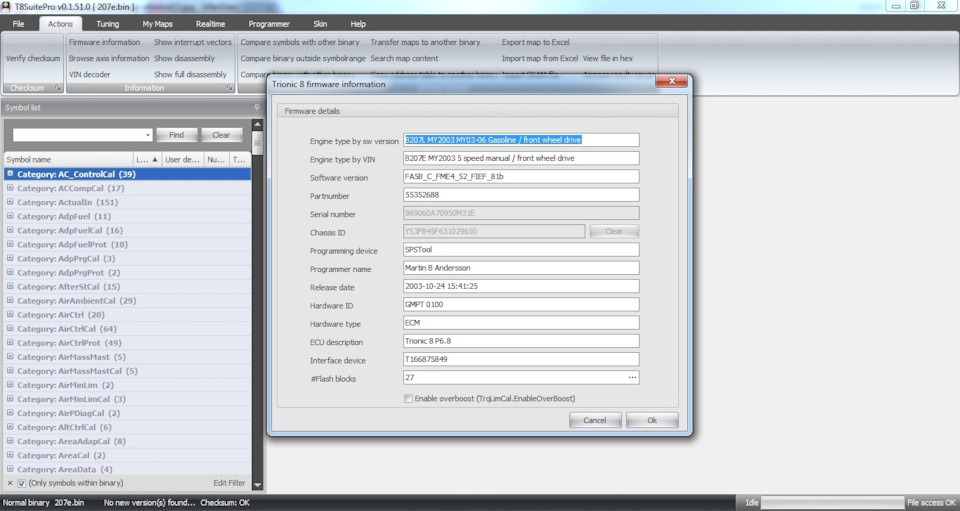Click symbol list scrollbar up arrow
The height and width of the screenshot is (511, 960).
point(257,124)
